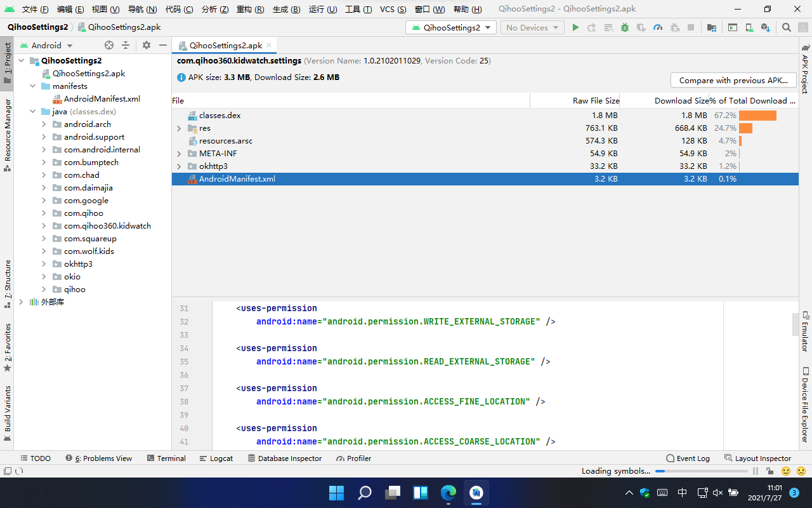The image size is (812, 508).
Task: Expand the com.qihoo360.kidwatch package
Action: [x=44, y=225]
